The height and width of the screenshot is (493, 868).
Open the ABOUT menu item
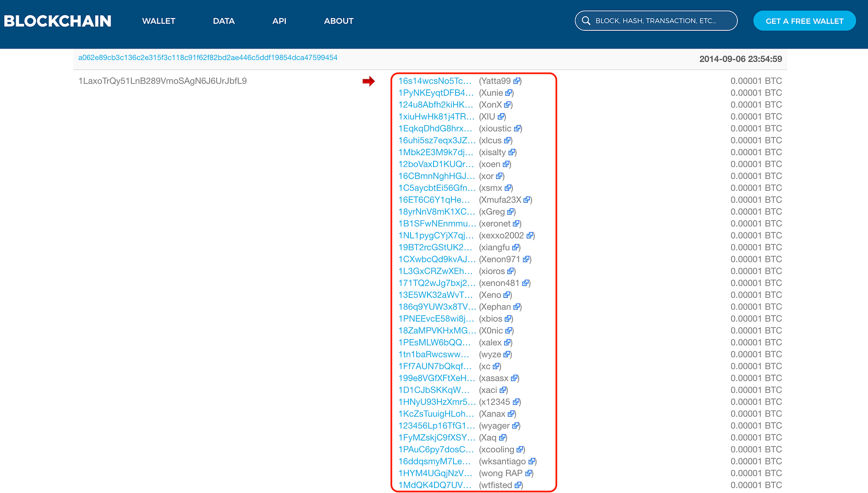339,21
